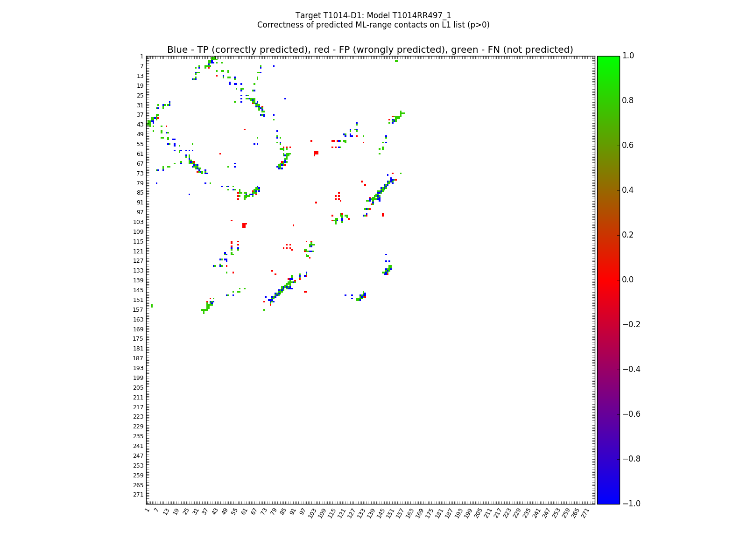Click the colorbar tick label −0.6
The image size is (747, 560).
631,414
